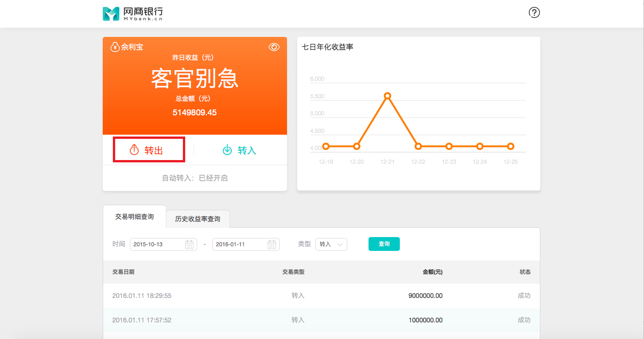Toggle the eye icon to hide balance
Image resolution: width=644 pixels, height=339 pixels.
[274, 47]
